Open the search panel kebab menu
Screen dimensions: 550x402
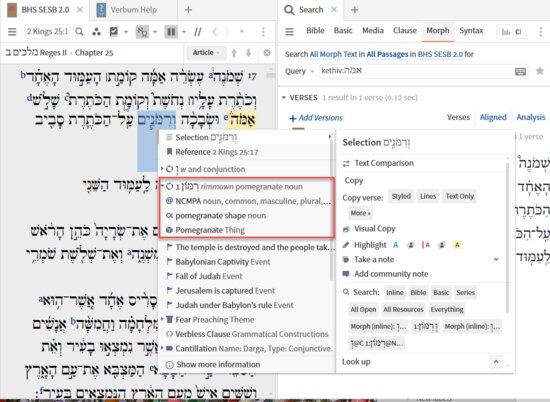(541, 32)
